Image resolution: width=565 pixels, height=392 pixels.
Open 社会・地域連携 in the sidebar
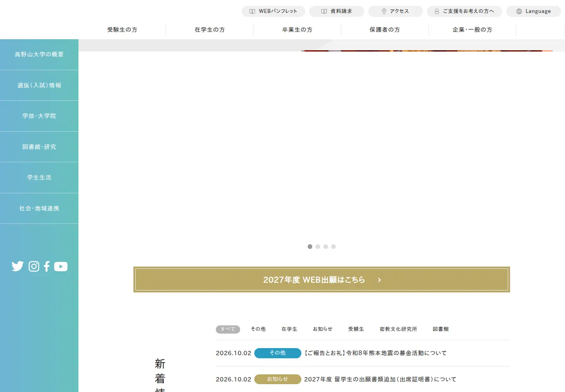(39, 209)
